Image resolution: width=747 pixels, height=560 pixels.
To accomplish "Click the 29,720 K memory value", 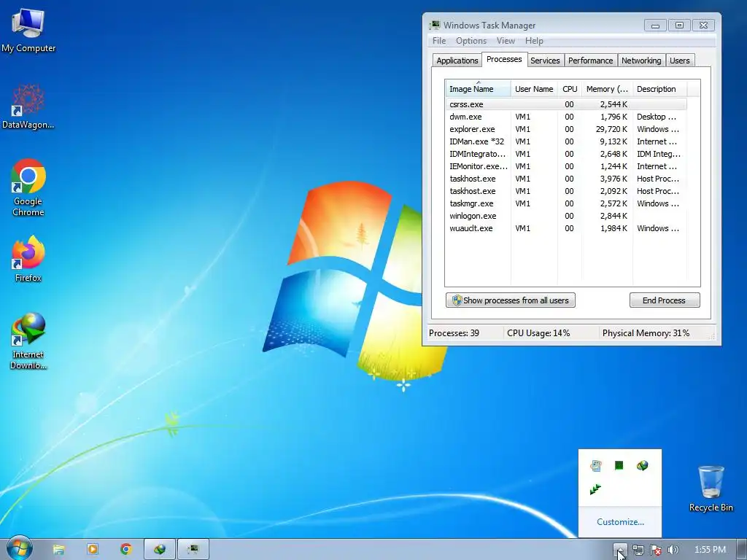I will [x=612, y=129].
